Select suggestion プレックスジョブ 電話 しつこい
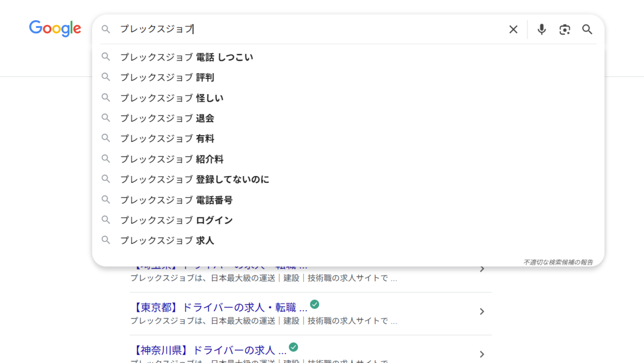The width and height of the screenshot is (644, 363). [x=348, y=57]
